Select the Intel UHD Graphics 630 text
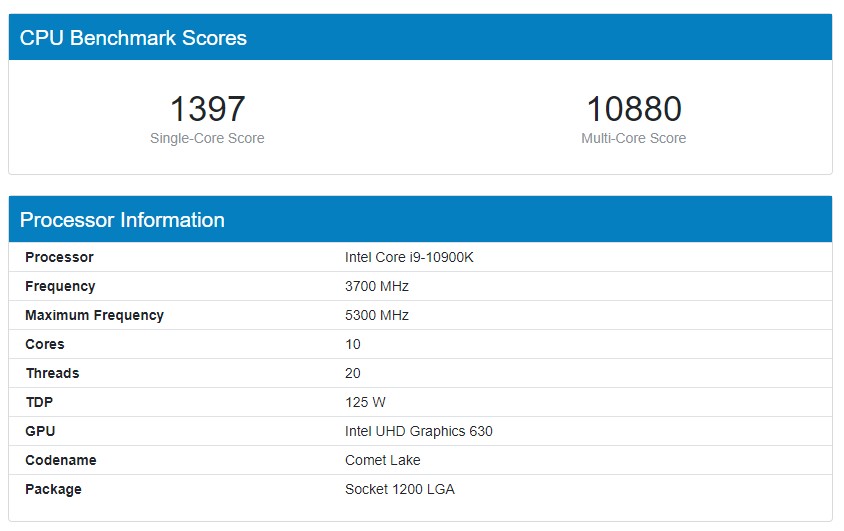Image resolution: width=844 pixels, height=531 pixels. 419,431
